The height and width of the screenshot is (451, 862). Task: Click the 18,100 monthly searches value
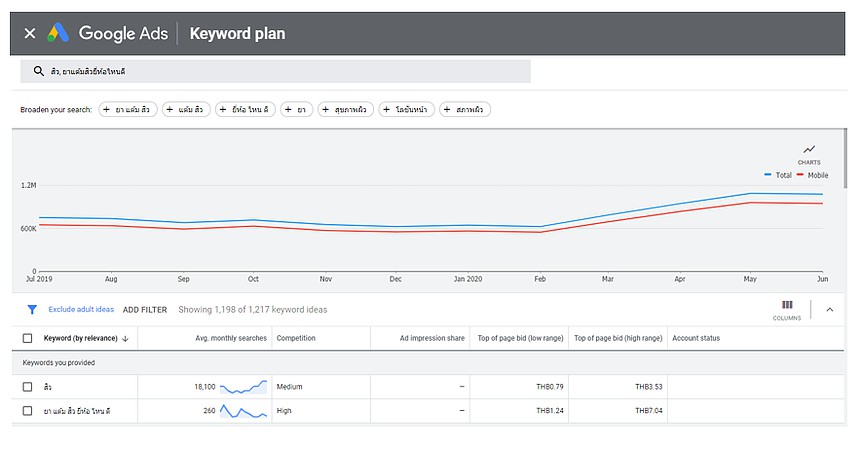[x=205, y=387]
